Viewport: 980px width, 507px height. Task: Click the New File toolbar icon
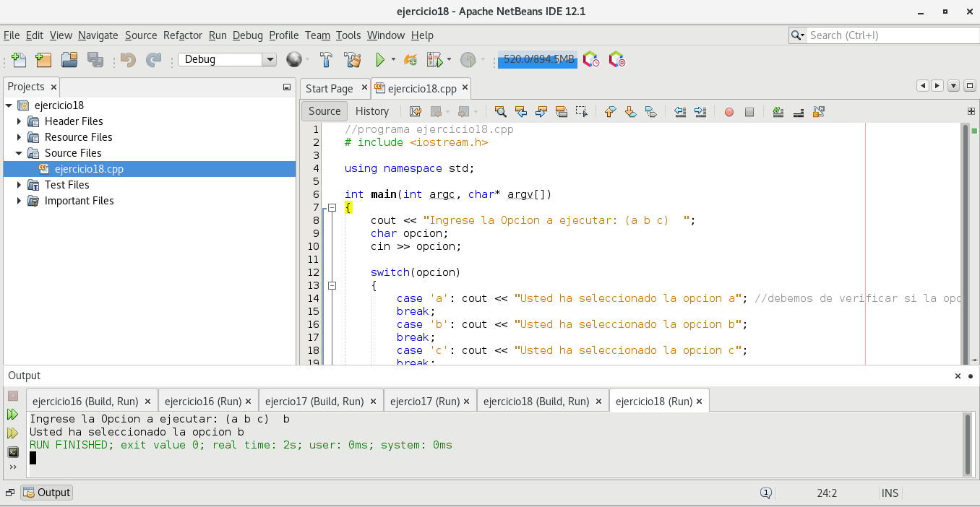(x=19, y=60)
